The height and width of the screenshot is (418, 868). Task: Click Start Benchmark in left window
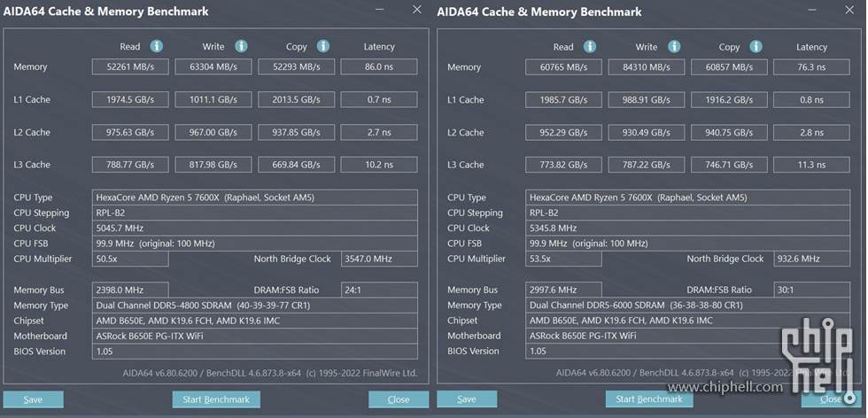point(216,399)
